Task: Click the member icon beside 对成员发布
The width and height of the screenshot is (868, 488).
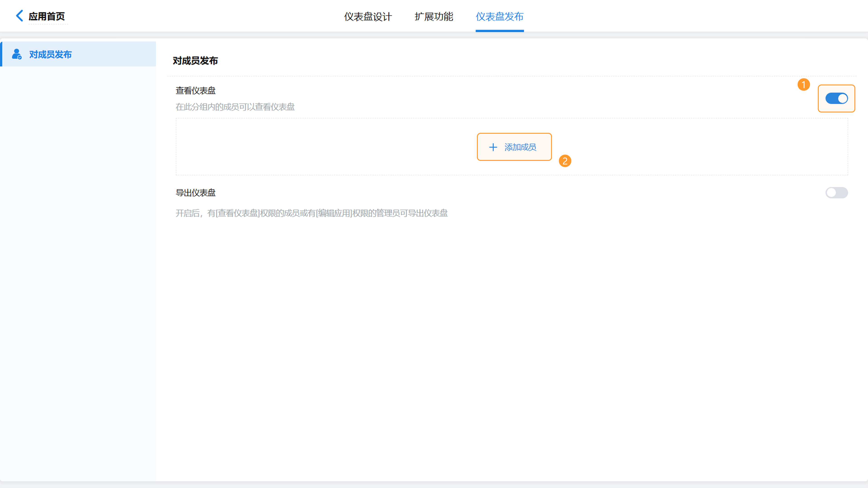Action: (x=17, y=54)
